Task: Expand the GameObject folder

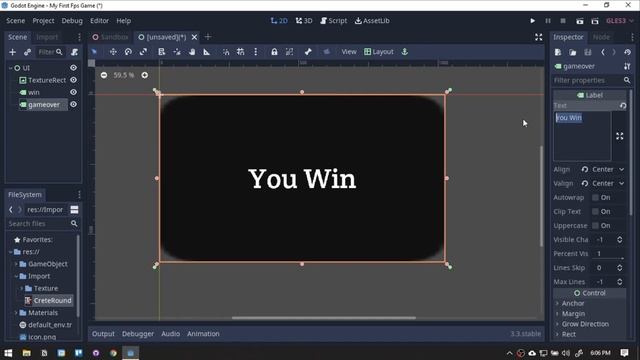Action: tap(16, 264)
